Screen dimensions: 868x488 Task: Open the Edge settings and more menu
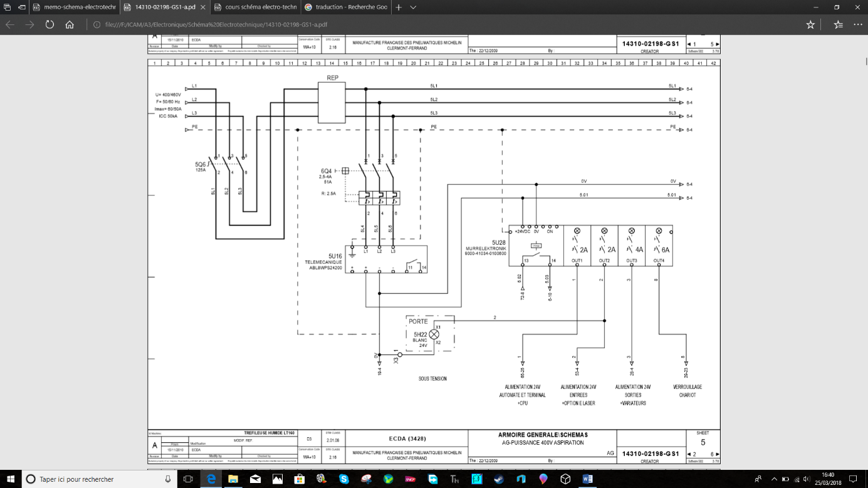[x=857, y=24]
